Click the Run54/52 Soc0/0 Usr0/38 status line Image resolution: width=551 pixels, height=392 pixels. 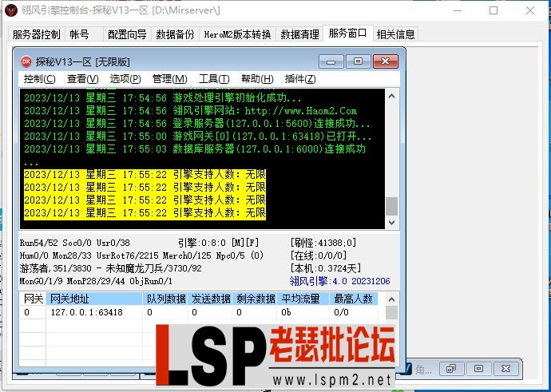point(74,243)
